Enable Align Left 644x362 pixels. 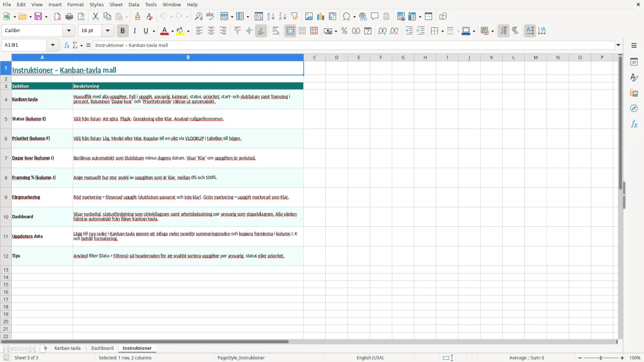point(199,31)
